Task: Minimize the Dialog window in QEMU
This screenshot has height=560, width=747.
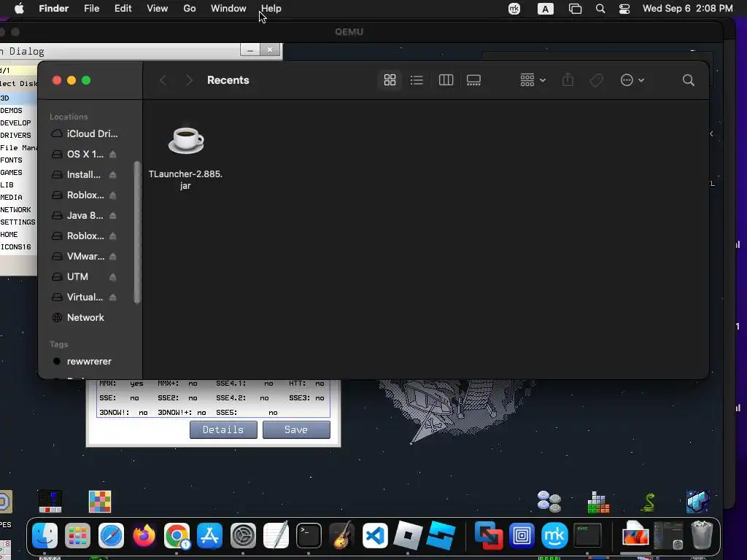Action: coord(250,50)
